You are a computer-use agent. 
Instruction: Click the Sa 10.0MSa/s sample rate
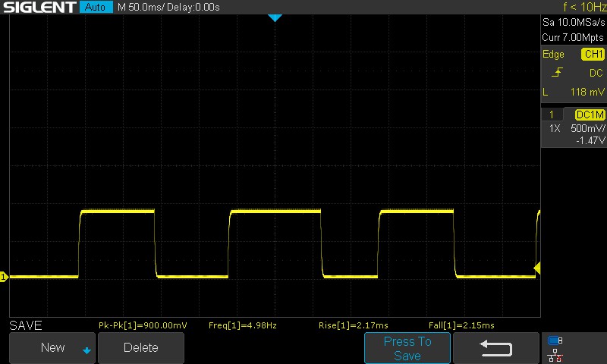(x=574, y=23)
